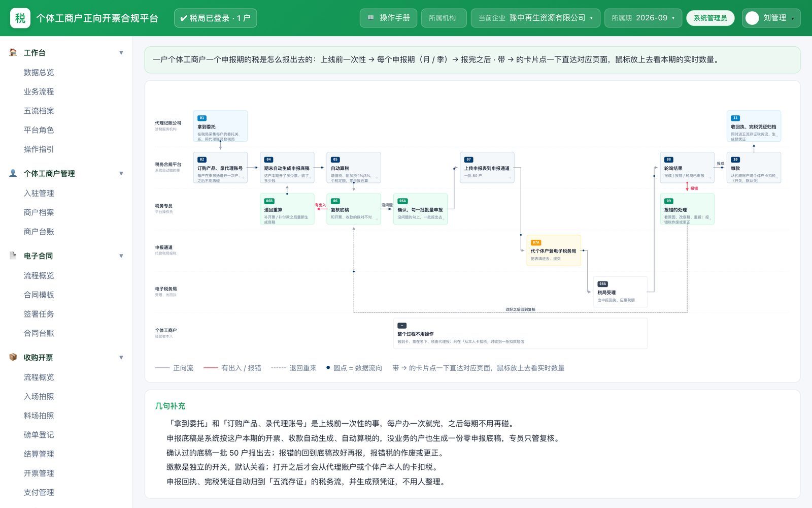Screen dimensions: 812x508
Task: Open the 自动算税 flowchart card
Action: [x=354, y=168]
